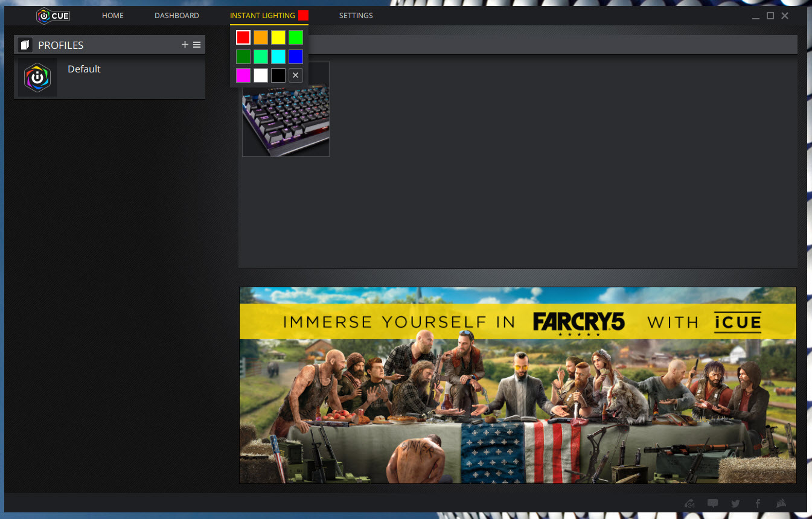The width and height of the screenshot is (812, 519).
Task: Open Corsair Twitter page icon
Action: [735, 503]
